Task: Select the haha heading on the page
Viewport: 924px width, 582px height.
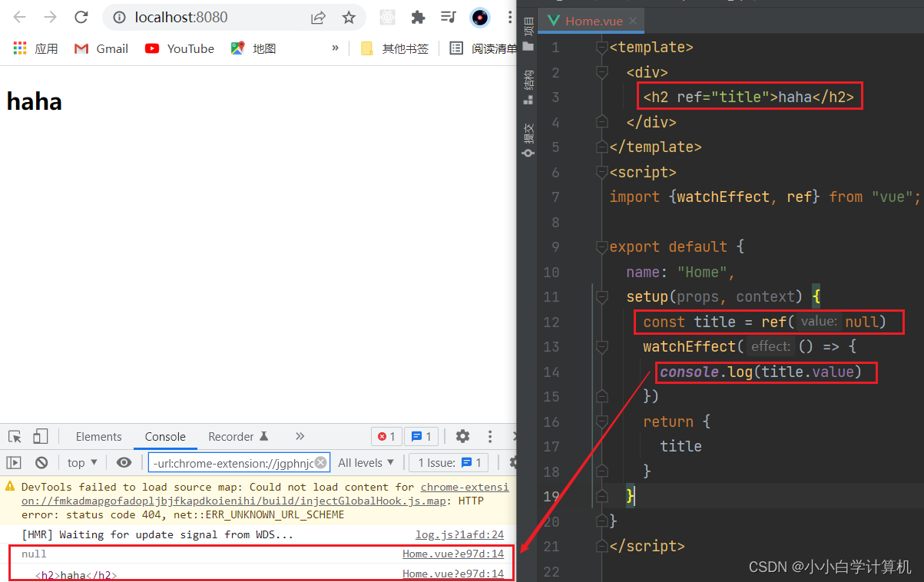Action: pos(34,101)
